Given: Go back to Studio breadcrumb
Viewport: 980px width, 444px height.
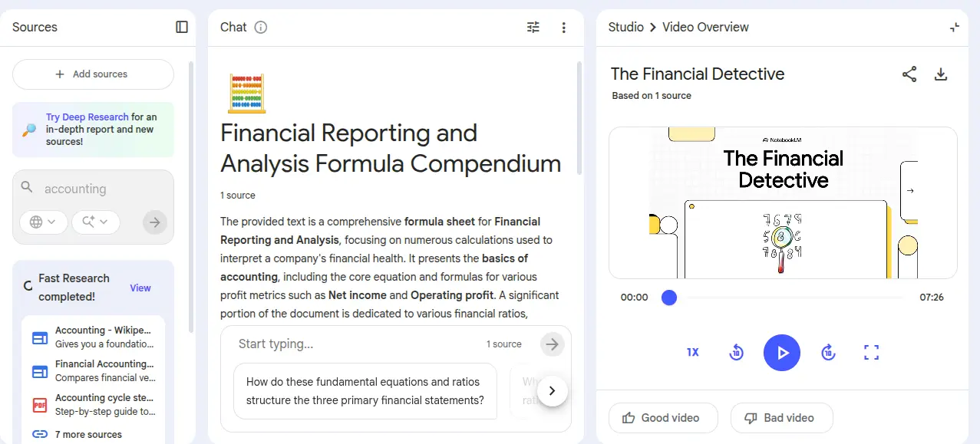Looking at the screenshot, I should pyautogui.click(x=625, y=27).
